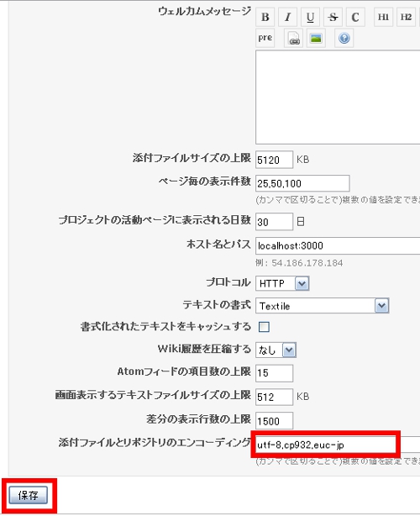Insert heading level 2 with H2 icon
420x516 pixels.
(406, 17)
